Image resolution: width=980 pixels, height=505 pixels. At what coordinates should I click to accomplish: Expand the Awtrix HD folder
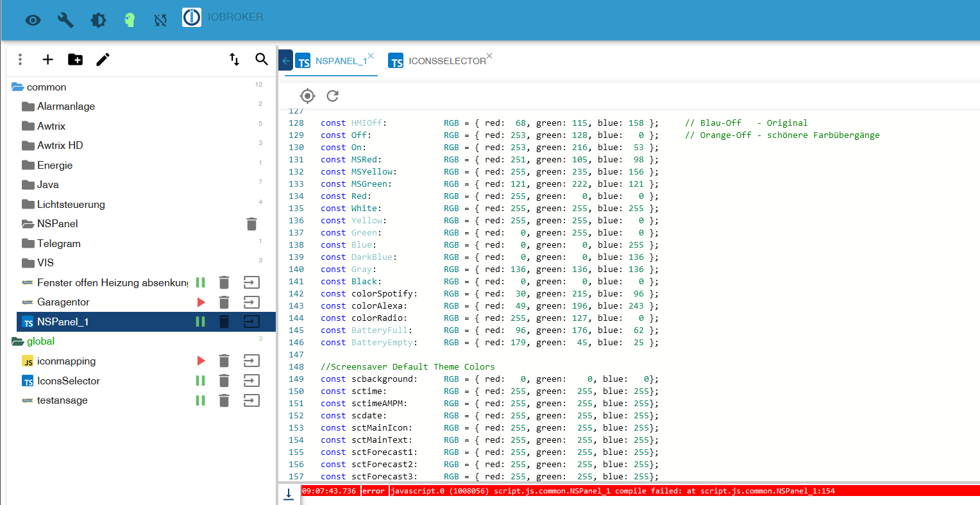tap(28, 146)
